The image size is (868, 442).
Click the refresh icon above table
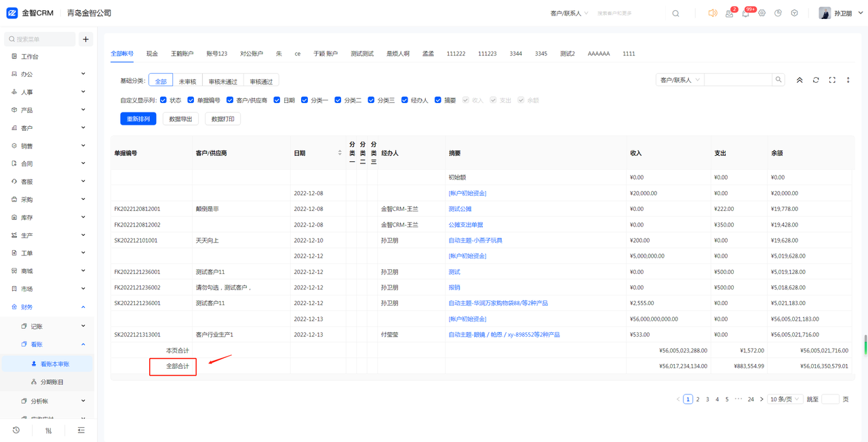(x=816, y=80)
